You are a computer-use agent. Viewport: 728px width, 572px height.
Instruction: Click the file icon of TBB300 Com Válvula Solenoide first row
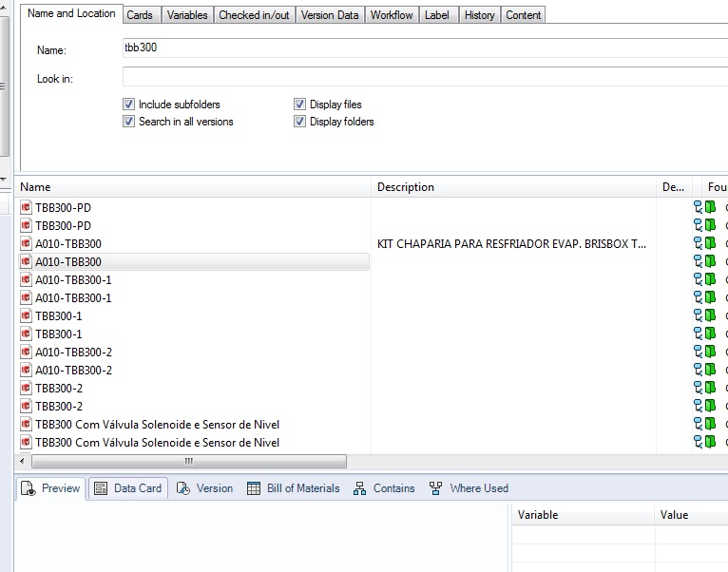point(26,425)
